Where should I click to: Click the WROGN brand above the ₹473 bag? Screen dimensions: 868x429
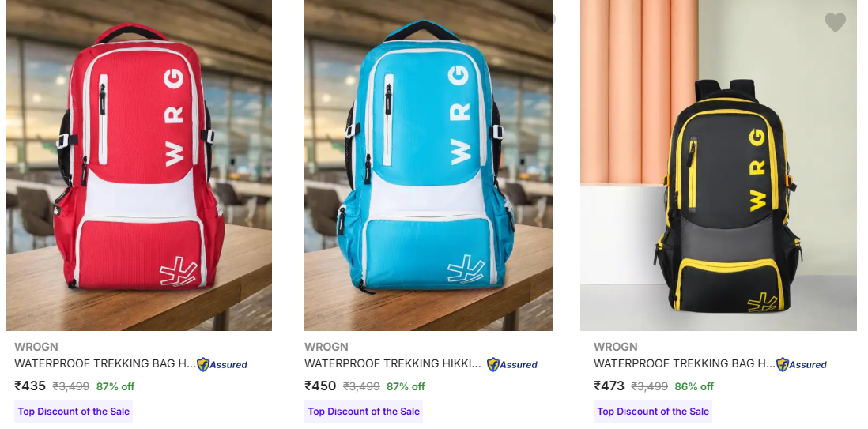(616, 347)
